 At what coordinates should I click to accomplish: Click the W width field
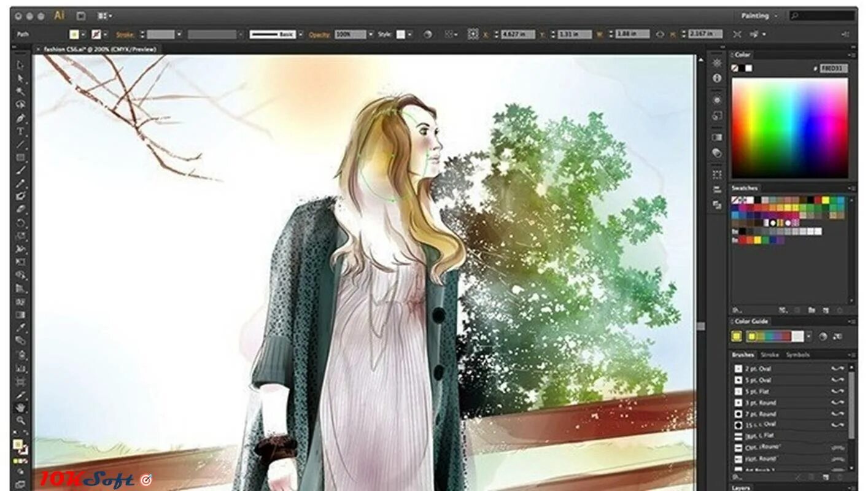pyautogui.click(x=632, y=34)
